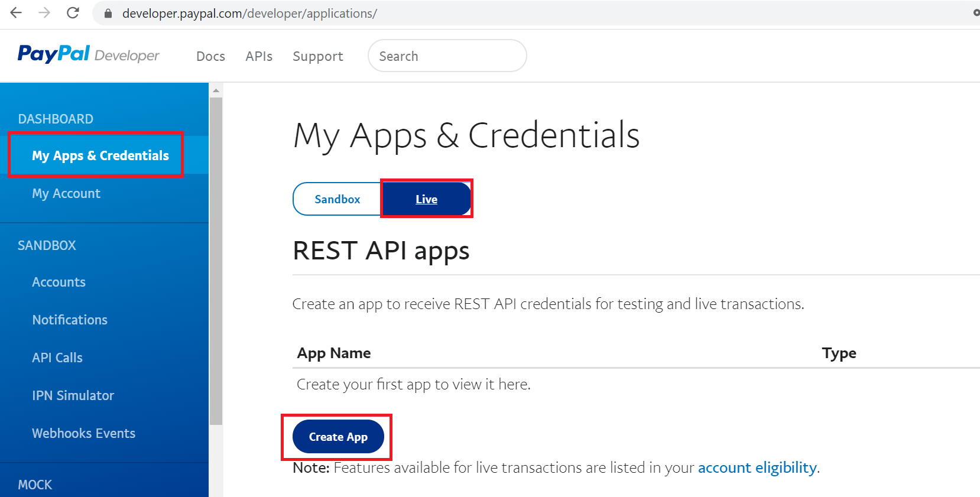Switch to the Live toggle
The height and width of the screenshot is (497, 980).
426,199
